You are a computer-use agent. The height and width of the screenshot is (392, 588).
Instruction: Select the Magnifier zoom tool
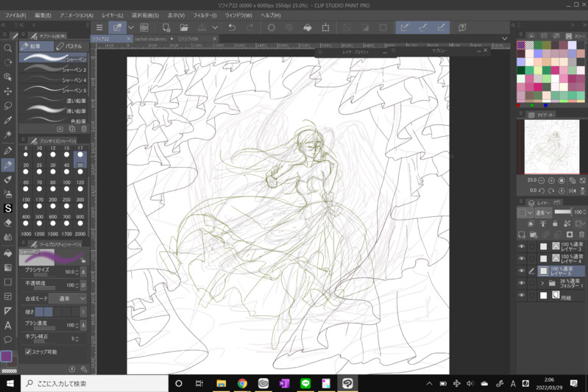pyautogui.click(x=8, y=49)
